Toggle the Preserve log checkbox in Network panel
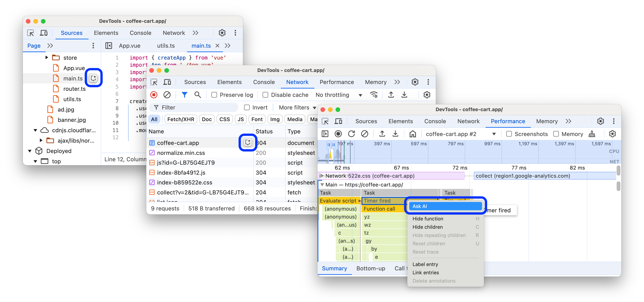The image size is (644, 302). [x=213, y=95]
